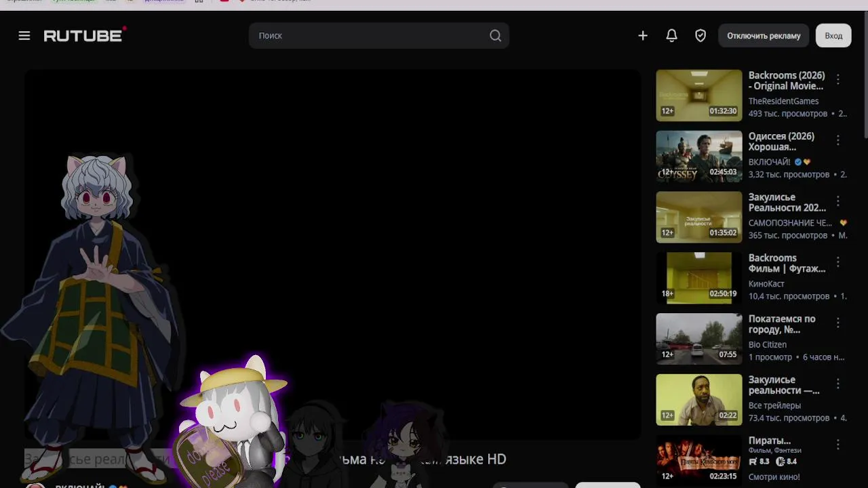Click the 73,4 тыс. просмотров text
This screenshot has width=868, height=488.
click(x=789, y=418)
